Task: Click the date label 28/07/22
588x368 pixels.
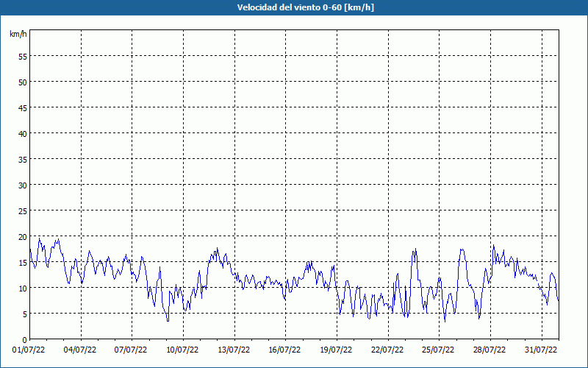Action: 490,350
